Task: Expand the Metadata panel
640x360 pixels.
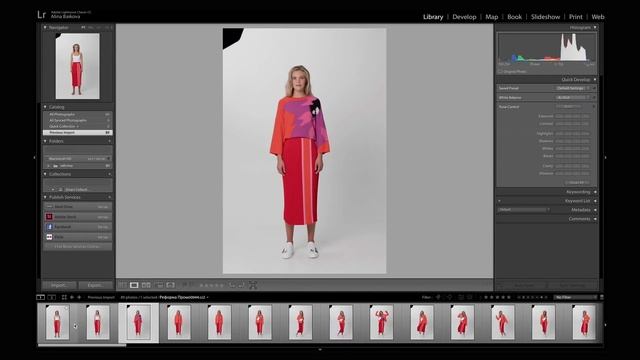Action: pyautogui.click(x=595, y=210)
